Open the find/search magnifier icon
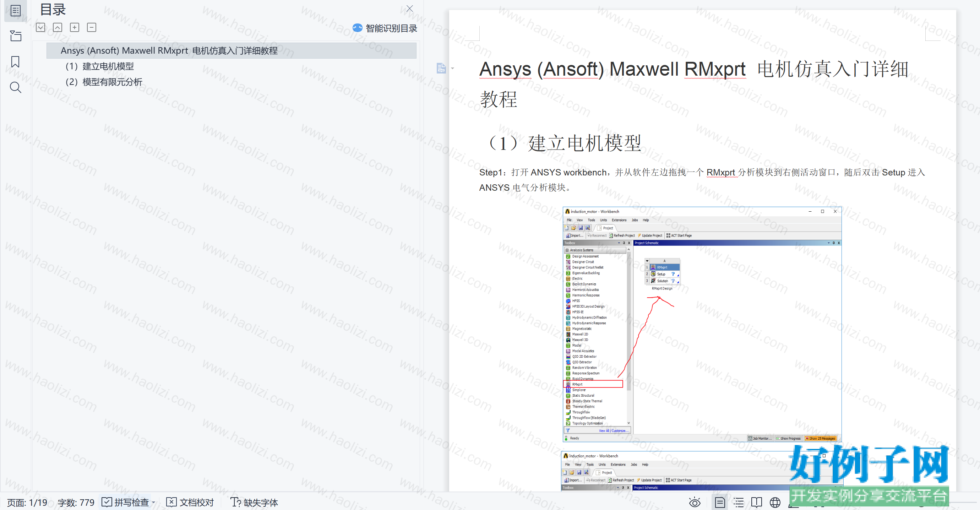Image resolution: width=980 pixels, height=510 pixels. point(15,87)
